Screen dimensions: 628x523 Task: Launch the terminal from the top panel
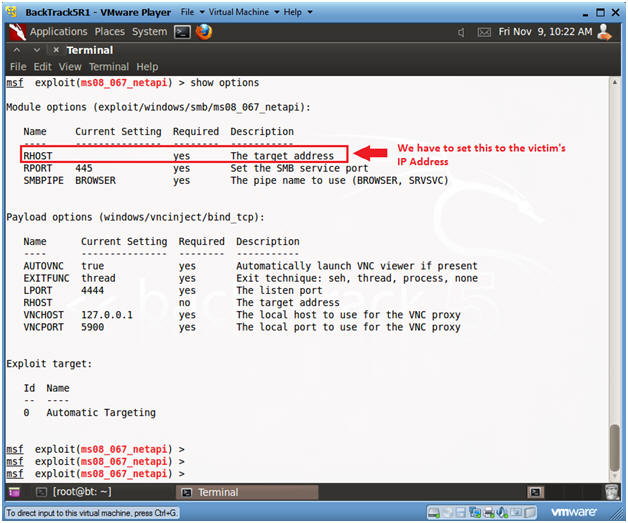[182, 32]
